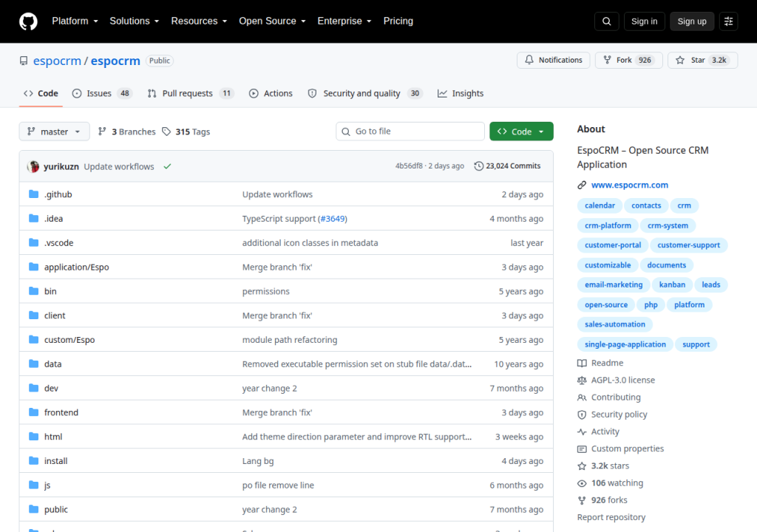The image size is (757, 532).
Task: Open the 23,024 Commits link
Action: [x=507, y=166]
